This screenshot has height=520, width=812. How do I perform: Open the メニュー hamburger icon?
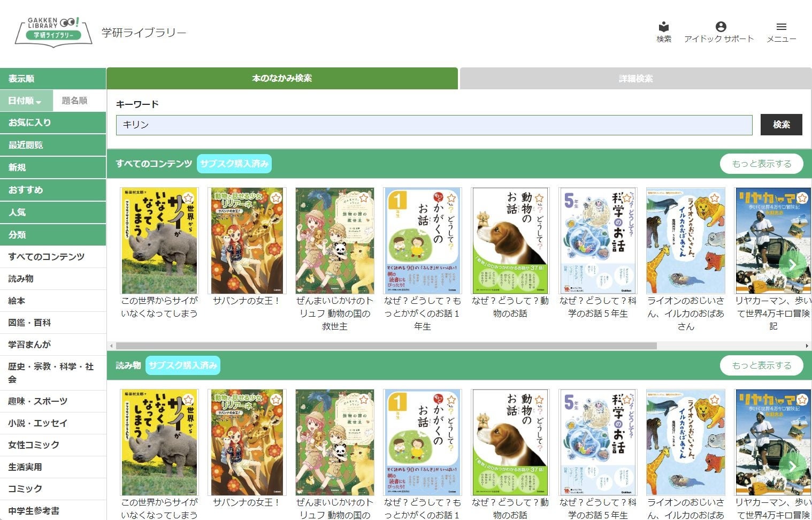coord(782,32)
